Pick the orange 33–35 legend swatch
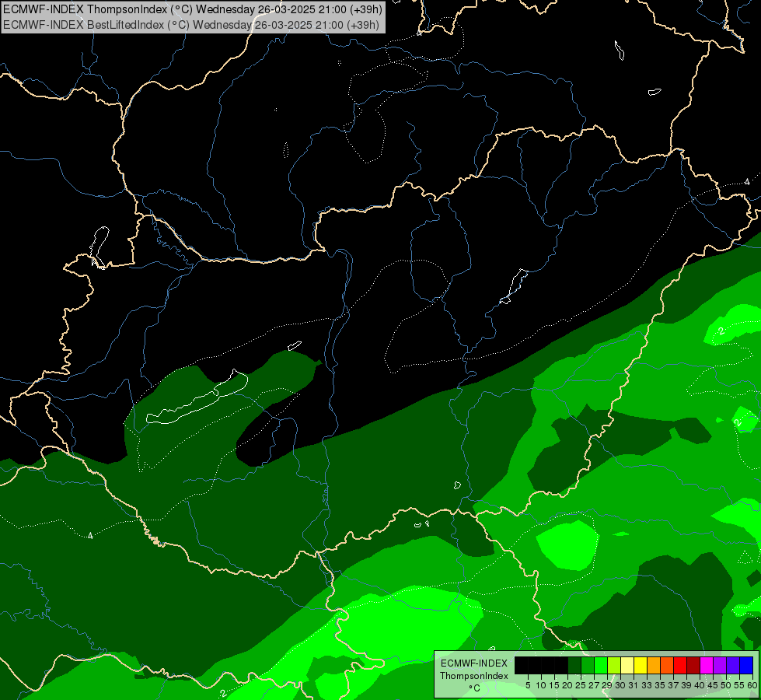This screenshot has height=700, width=761. click(654, 666)
